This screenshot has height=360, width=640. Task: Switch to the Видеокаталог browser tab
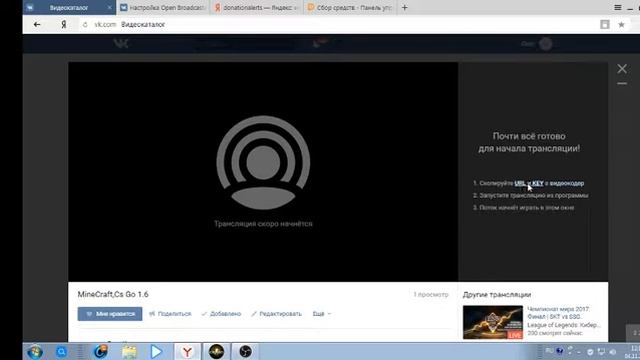click(69, 7)
